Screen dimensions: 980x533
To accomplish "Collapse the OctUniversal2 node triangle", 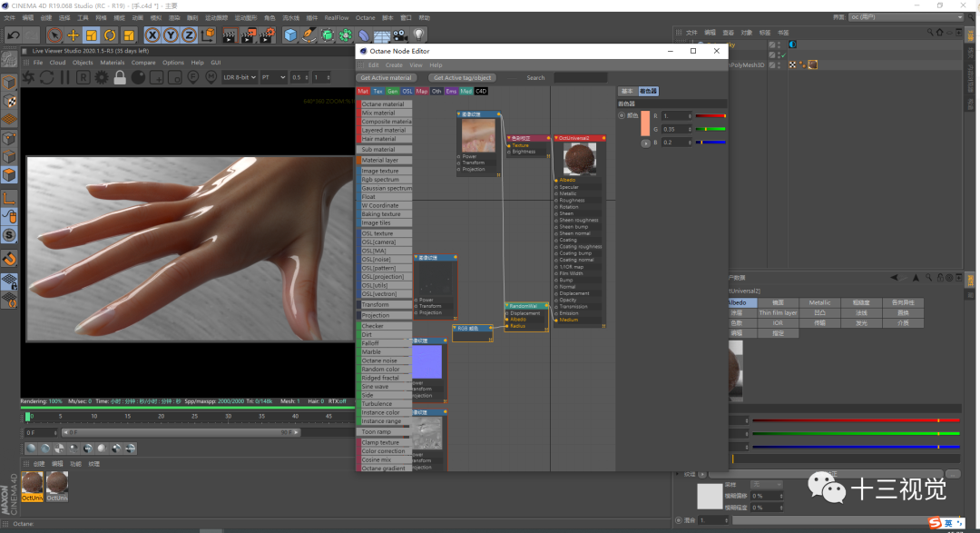I will click(556, 138).
